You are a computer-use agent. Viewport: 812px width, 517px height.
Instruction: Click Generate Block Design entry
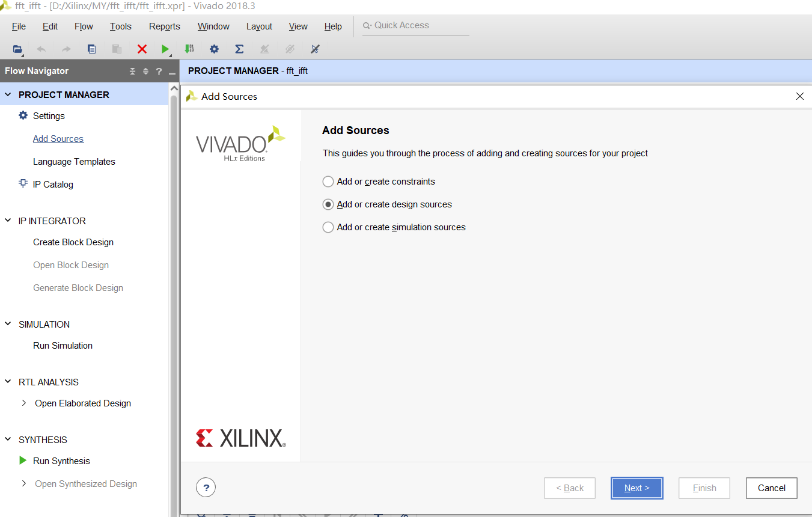point(78,287)
